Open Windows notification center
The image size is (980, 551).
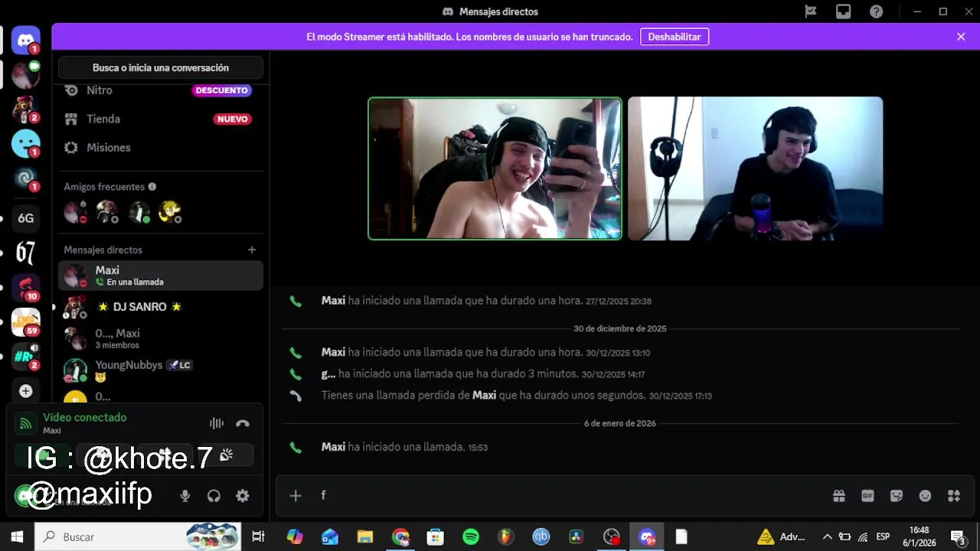click(958, 536)
